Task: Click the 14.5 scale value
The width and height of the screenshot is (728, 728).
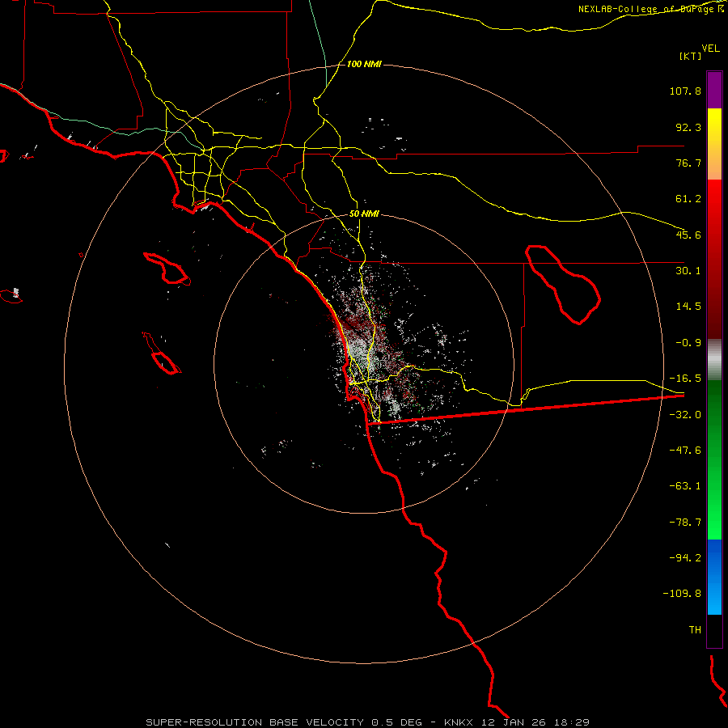Action: (688, 307)
